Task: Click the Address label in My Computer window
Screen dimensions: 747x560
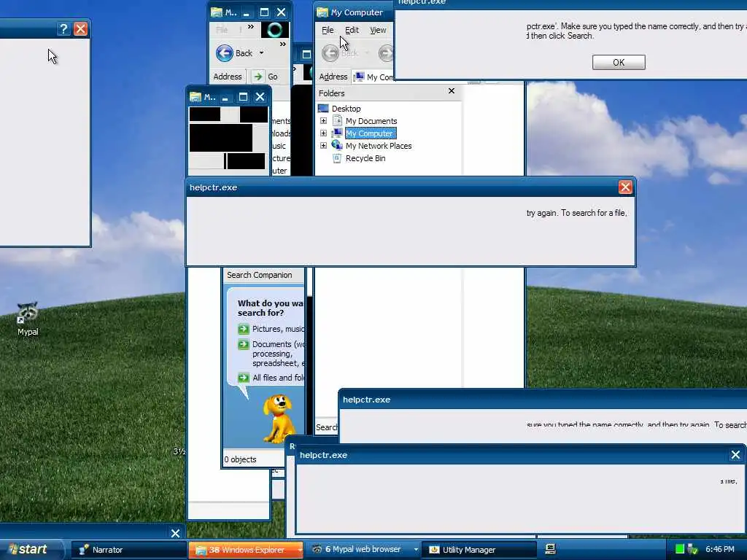Action: [x=333, y=77]
